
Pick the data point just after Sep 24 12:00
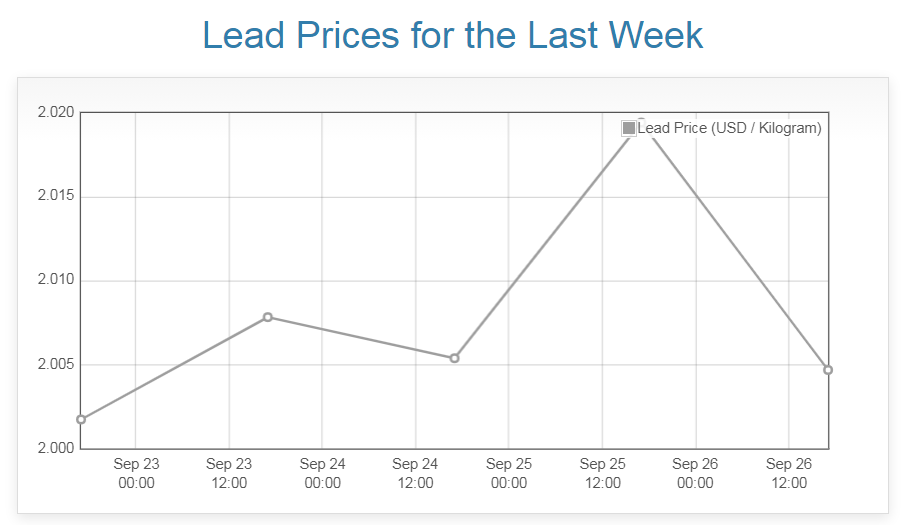(x=454, y=358)
